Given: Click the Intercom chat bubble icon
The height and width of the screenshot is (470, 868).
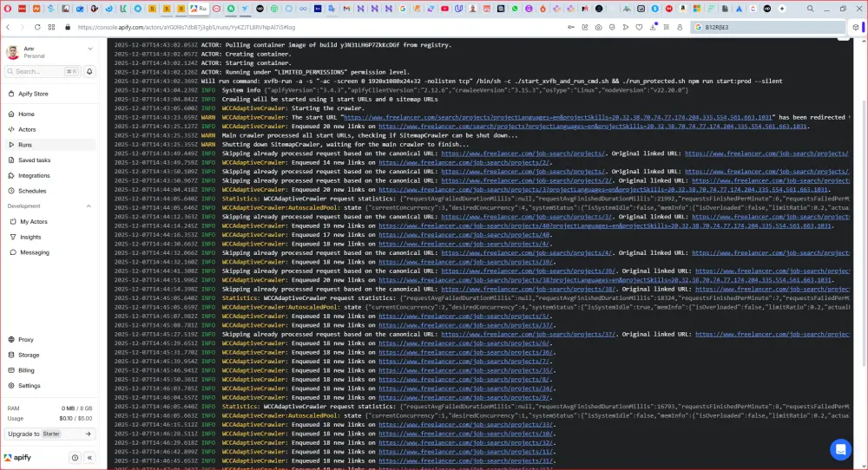Looking at the screenshot, I should click(840, 449).
